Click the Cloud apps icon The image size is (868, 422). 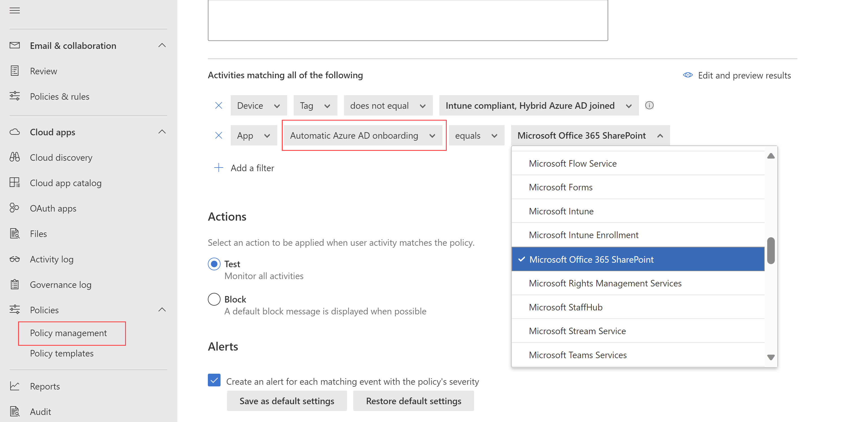[x=15, y=132]
